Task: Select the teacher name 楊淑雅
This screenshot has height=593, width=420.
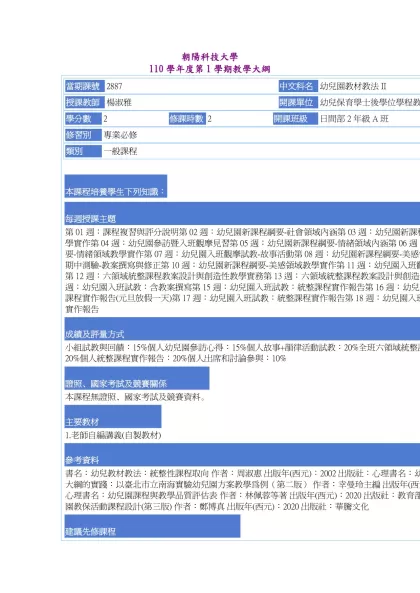Action: pyautogui.click(x=119, y=102)
